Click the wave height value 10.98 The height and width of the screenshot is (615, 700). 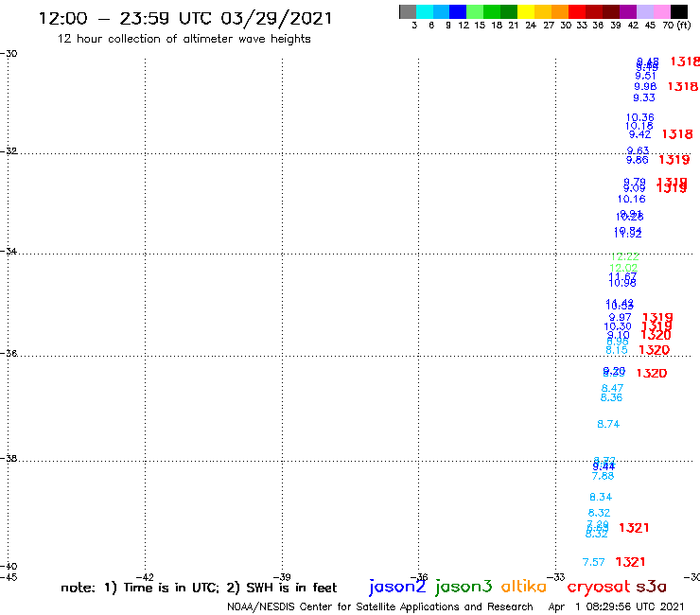click(x=622, y=283)
